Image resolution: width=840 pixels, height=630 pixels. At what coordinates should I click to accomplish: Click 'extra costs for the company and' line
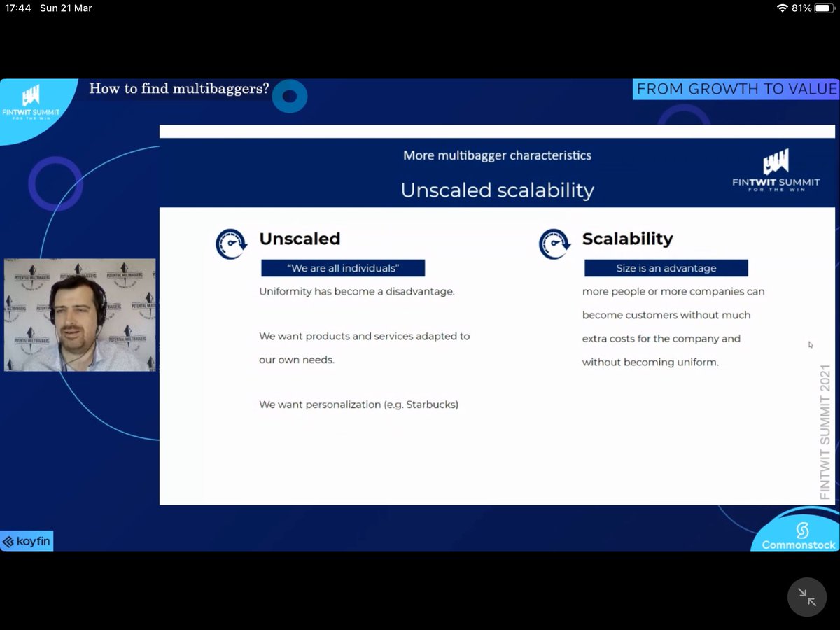661,339
